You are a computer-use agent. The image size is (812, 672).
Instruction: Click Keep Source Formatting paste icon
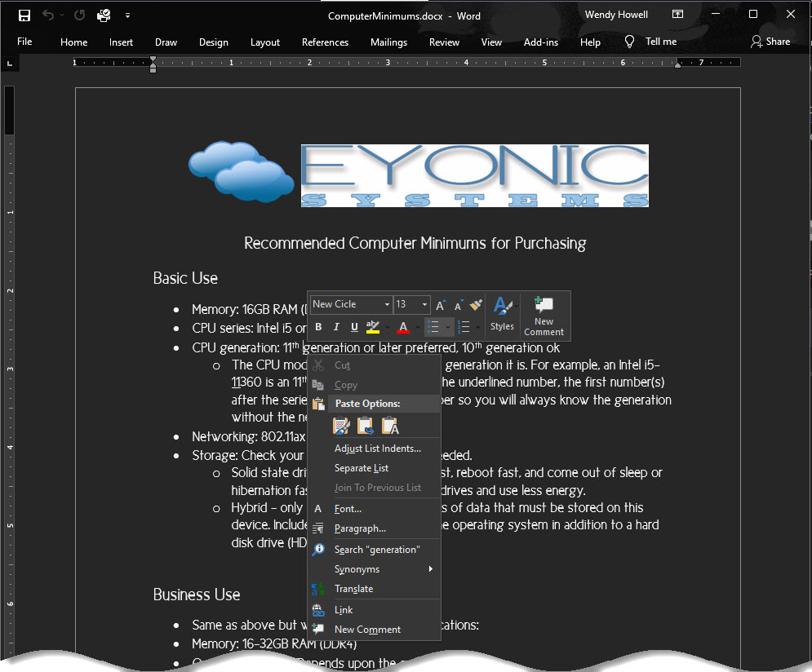click(x=341, y=426)
